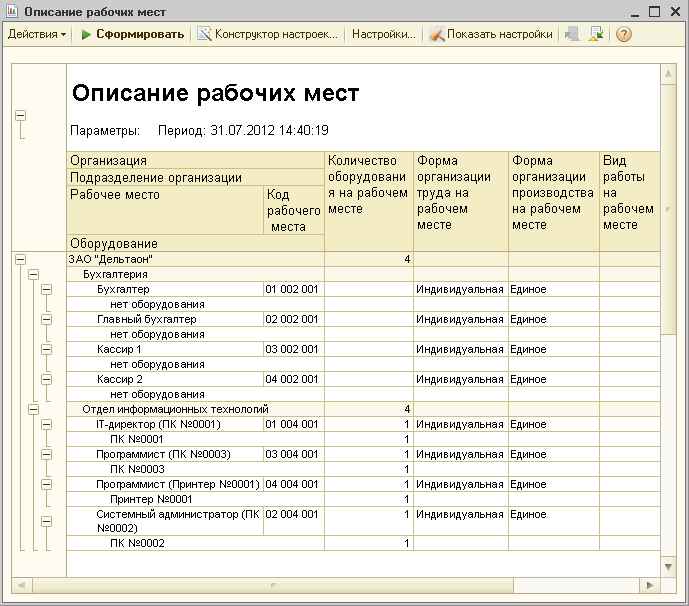Click Количество оборудования на рабочем месте header
The height and width of the screenshot is (606, 689).
369,202
